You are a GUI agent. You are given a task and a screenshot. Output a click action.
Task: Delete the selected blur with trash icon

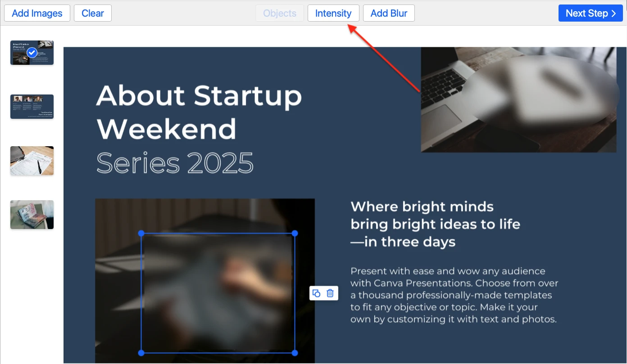coord(330,293)
